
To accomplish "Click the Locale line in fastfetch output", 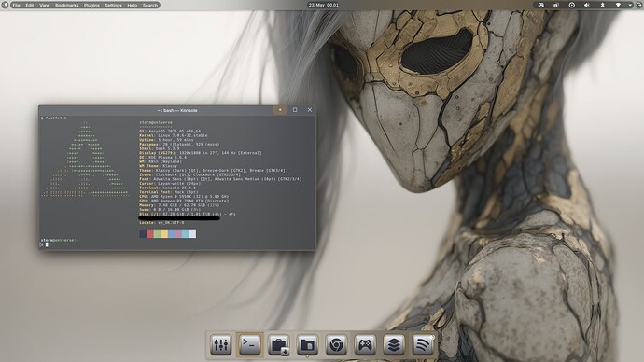I will [161, 223].
